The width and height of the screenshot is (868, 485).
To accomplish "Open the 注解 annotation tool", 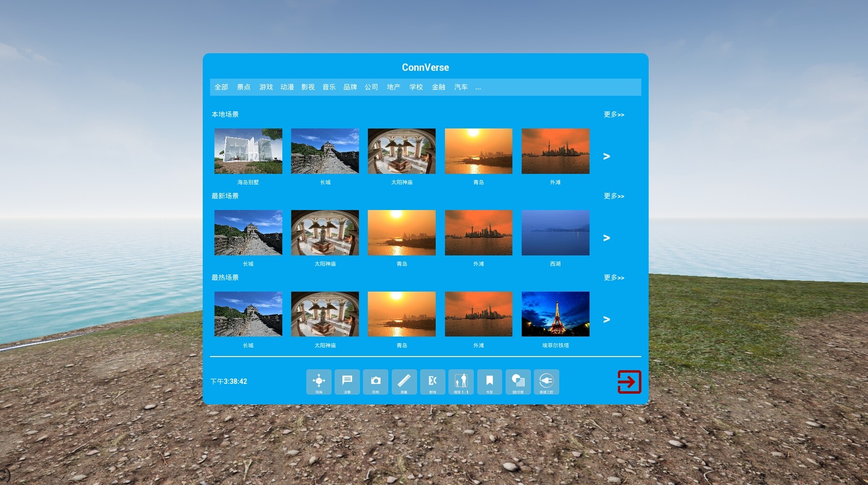I will tap(347, 382).
